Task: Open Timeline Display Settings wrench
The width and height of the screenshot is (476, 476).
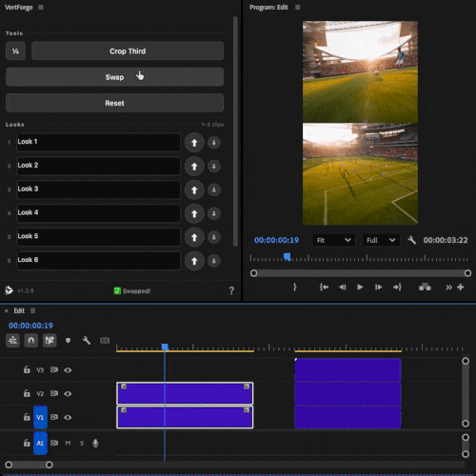Action: 87,341
